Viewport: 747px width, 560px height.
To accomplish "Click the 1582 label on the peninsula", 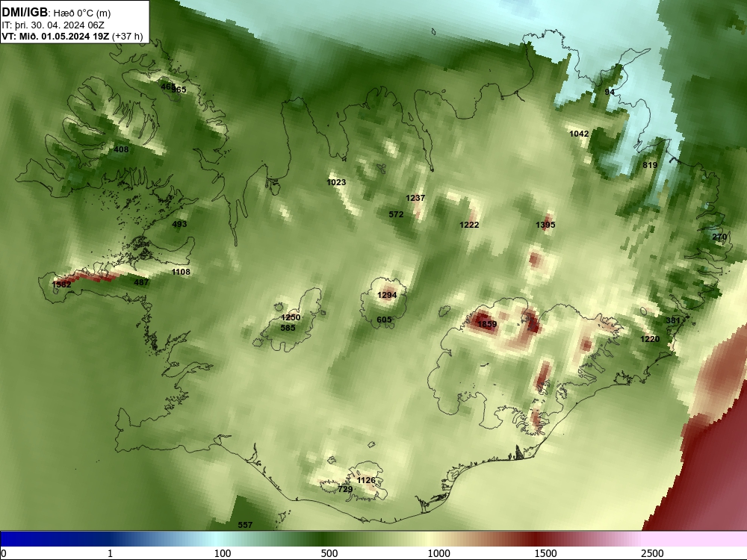I will [x=61, y=284].
